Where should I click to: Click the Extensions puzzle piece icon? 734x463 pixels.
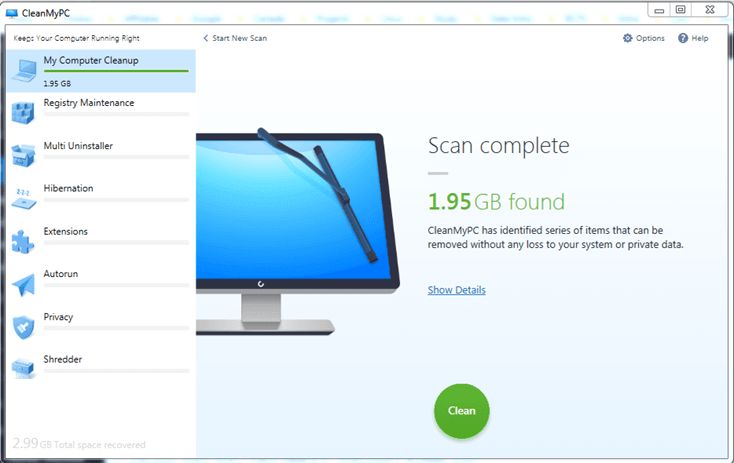[22, 242]
